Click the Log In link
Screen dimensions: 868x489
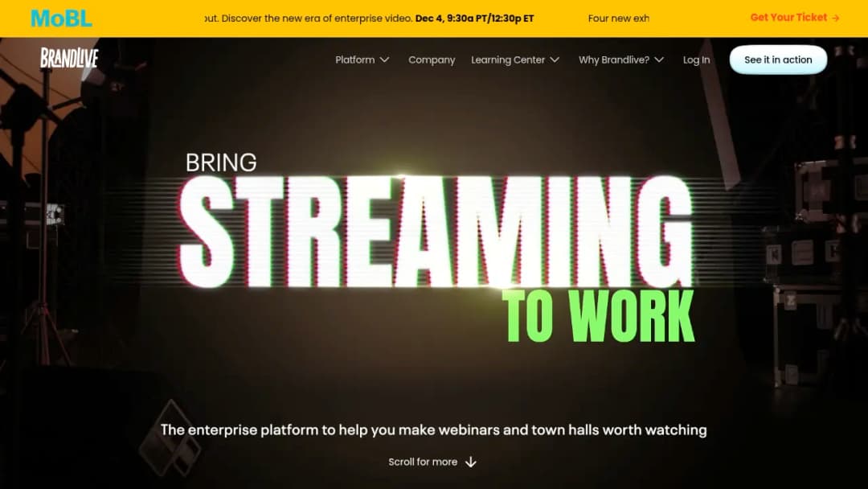pos(696,60)
